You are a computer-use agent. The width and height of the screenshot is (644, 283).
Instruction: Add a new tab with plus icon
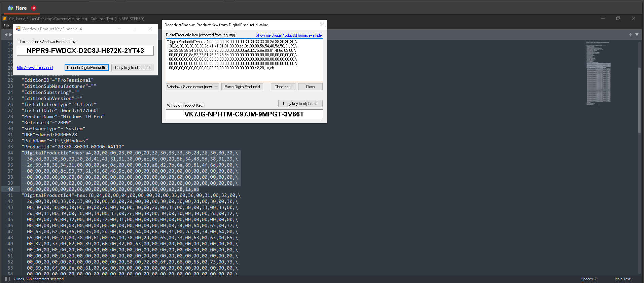[630, 35]
